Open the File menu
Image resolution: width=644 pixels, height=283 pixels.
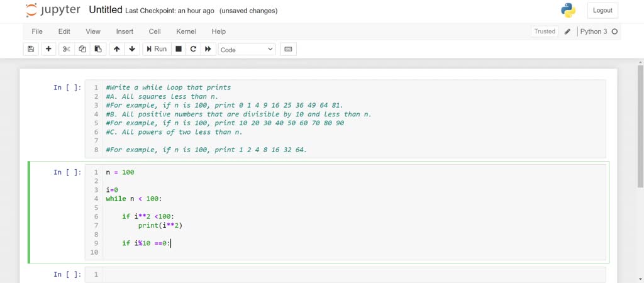tap(37, 31)
